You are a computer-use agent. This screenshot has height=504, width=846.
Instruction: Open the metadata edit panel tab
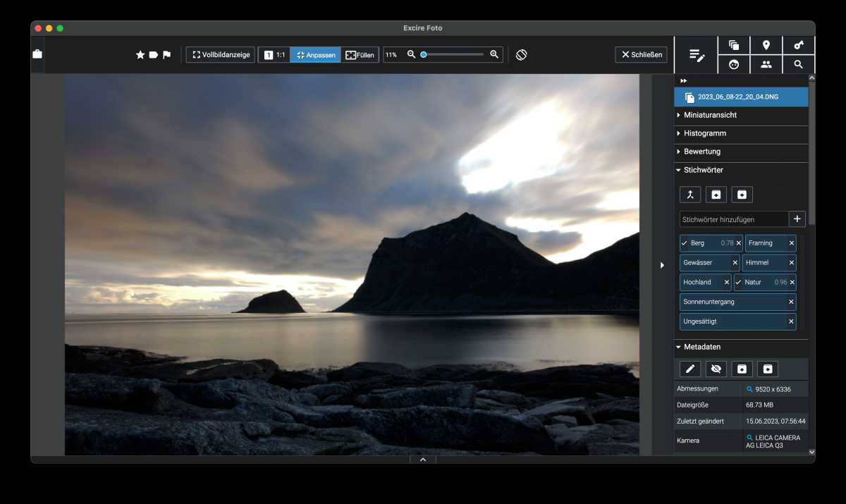point(697,55)
